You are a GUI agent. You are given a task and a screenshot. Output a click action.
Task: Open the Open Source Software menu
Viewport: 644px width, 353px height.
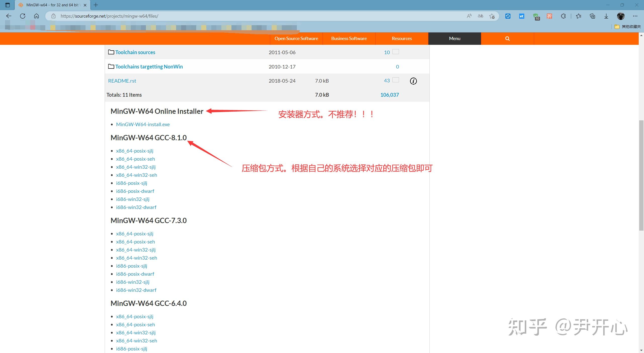[296, 39]
